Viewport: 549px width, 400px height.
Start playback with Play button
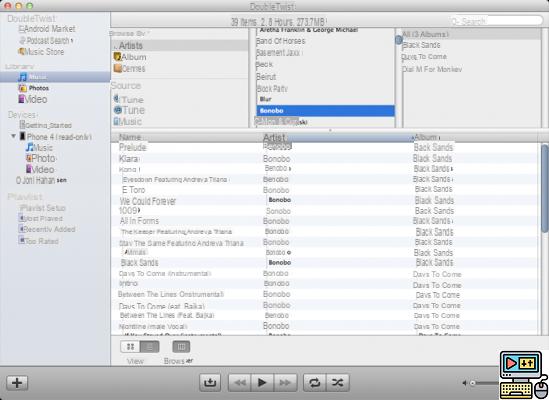coord(262,382)
